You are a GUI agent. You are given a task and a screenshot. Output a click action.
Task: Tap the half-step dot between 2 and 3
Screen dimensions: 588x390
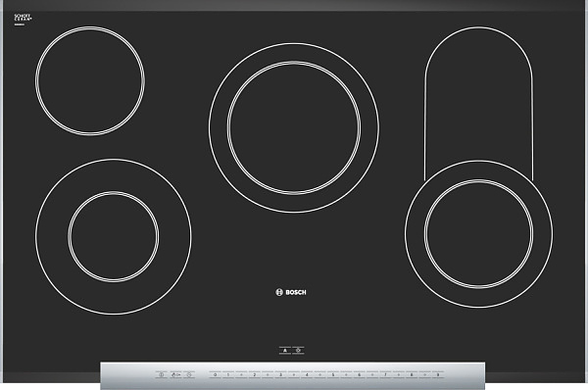(x=268, y=374)
